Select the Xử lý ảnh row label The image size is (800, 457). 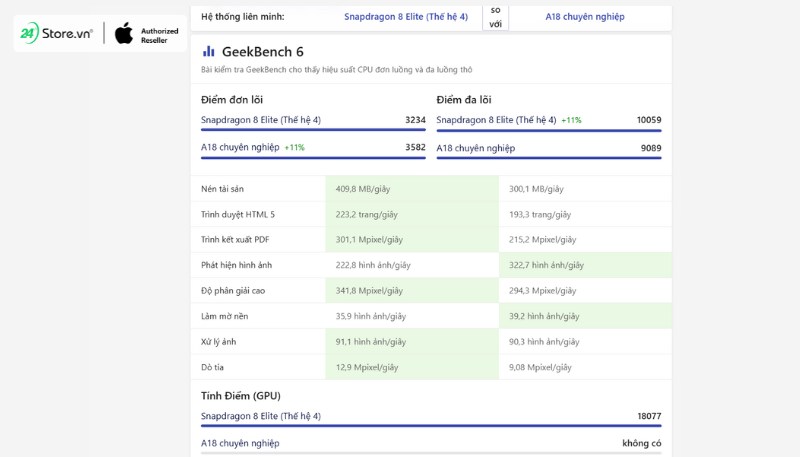218,342
